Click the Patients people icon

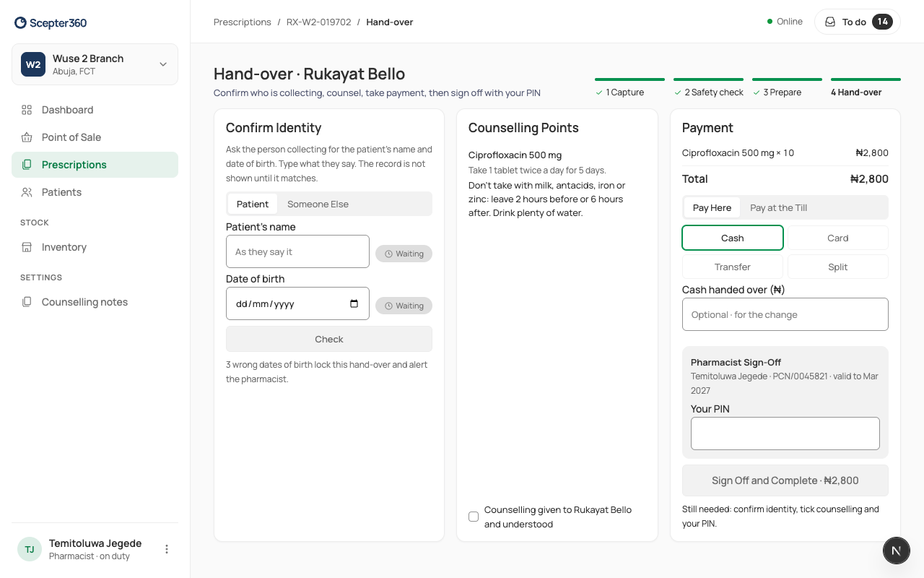pyautogui.click(x=27, y=192)
